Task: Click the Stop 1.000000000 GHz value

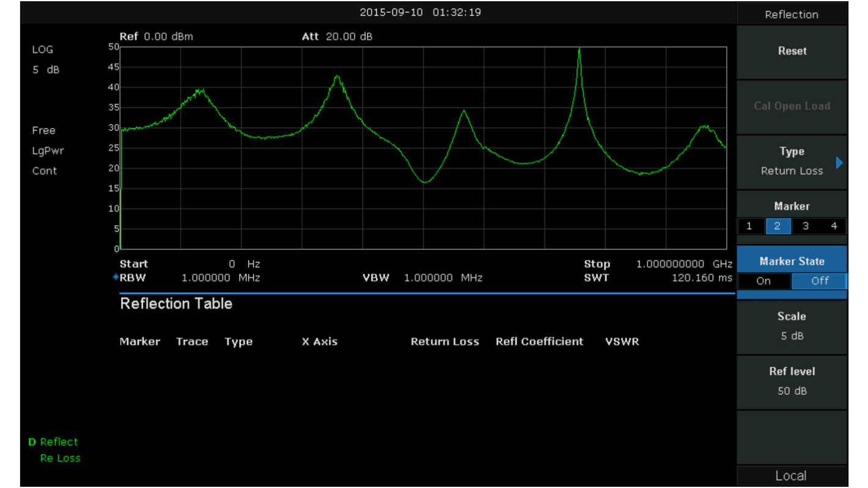Action: click(x=684, y=264)
